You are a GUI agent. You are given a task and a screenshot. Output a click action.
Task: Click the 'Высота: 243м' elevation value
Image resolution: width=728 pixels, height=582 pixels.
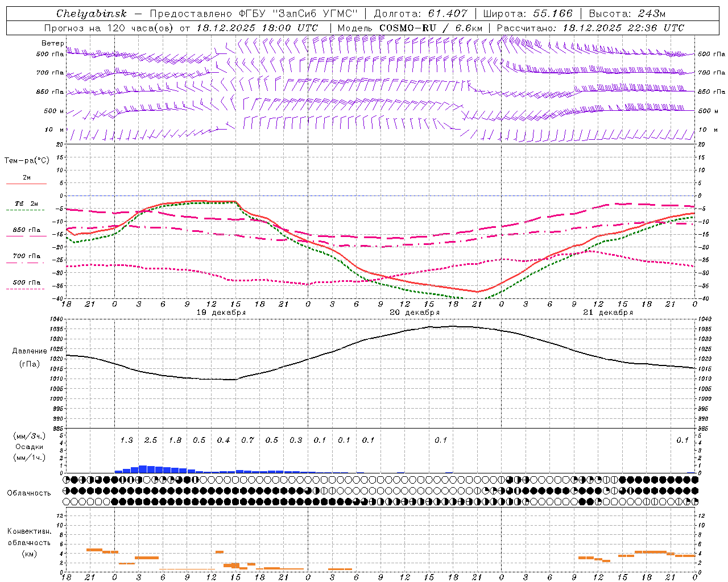click(627, 14)
